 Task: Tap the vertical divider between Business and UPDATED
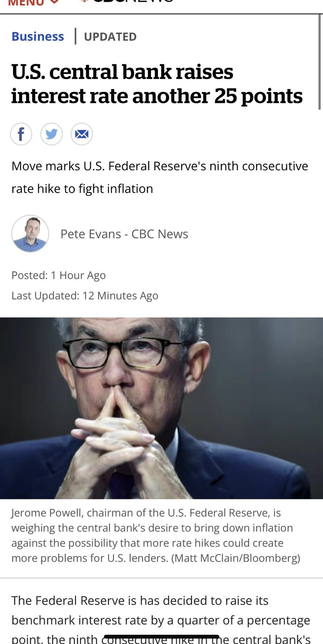76,36
